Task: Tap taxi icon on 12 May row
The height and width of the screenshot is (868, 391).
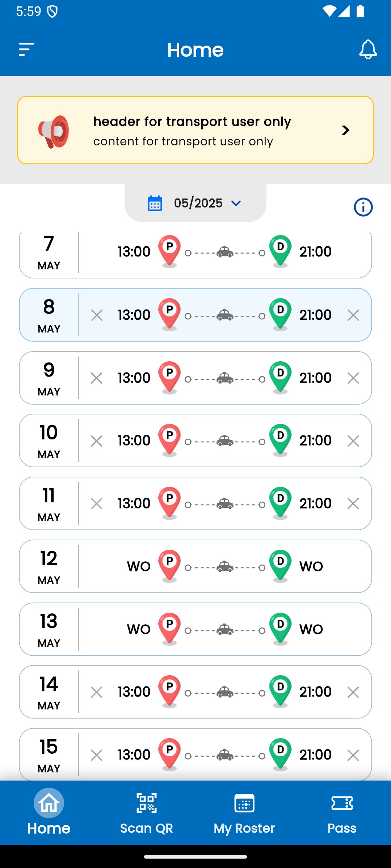Action: pyautogui.click(x=225, y=566)
